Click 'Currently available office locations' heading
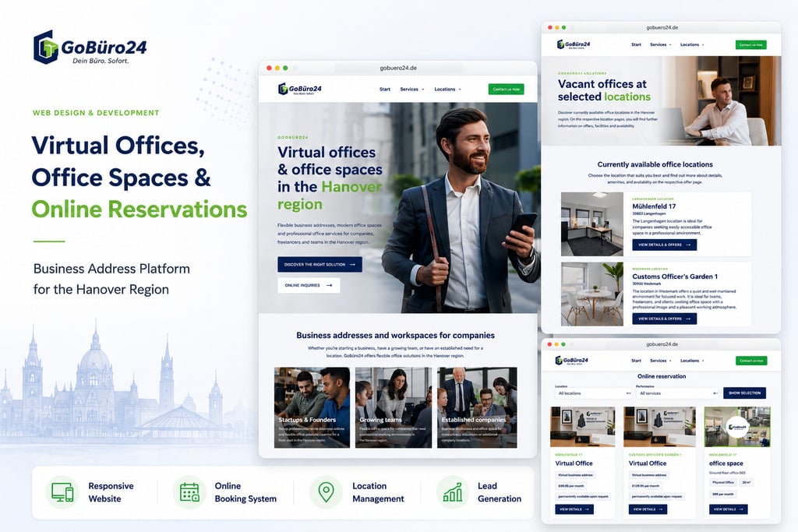Image resolution: width=798 pixels, height=532 pixels. tap(655, 164)
